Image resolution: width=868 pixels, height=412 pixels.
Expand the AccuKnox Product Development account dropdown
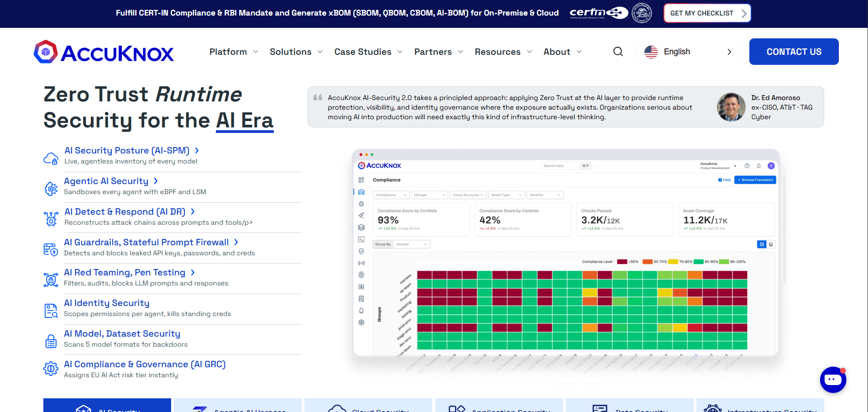click(x=718, y=166)
